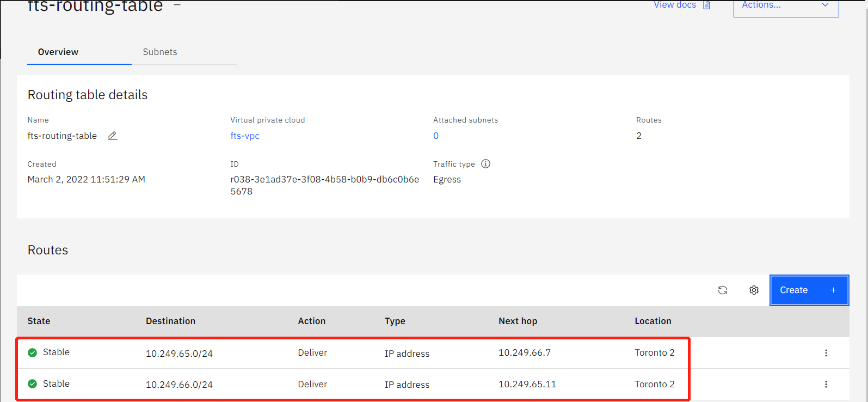This screenshot has width=868, height=402.
Task: Click the Next hop column header
Action: (x=518, y=321)
